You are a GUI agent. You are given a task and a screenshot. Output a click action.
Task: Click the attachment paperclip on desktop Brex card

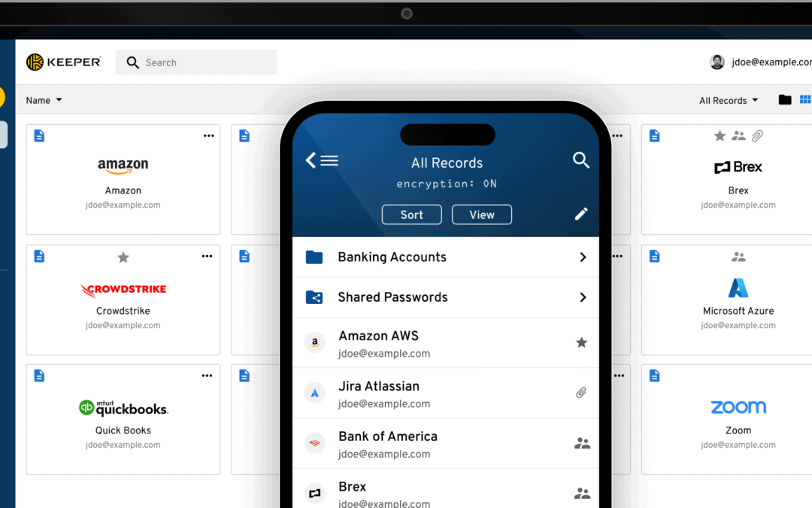click(x=758, y=135)
